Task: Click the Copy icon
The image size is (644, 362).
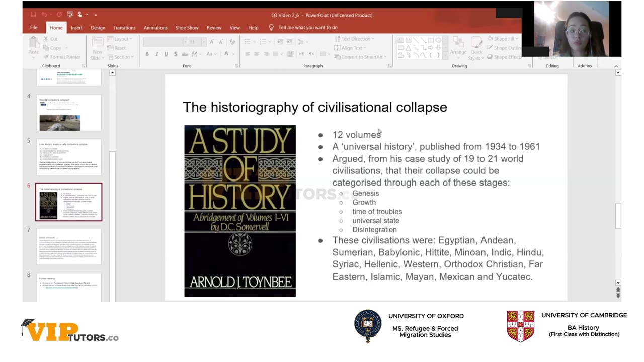Action: [46, 48]
